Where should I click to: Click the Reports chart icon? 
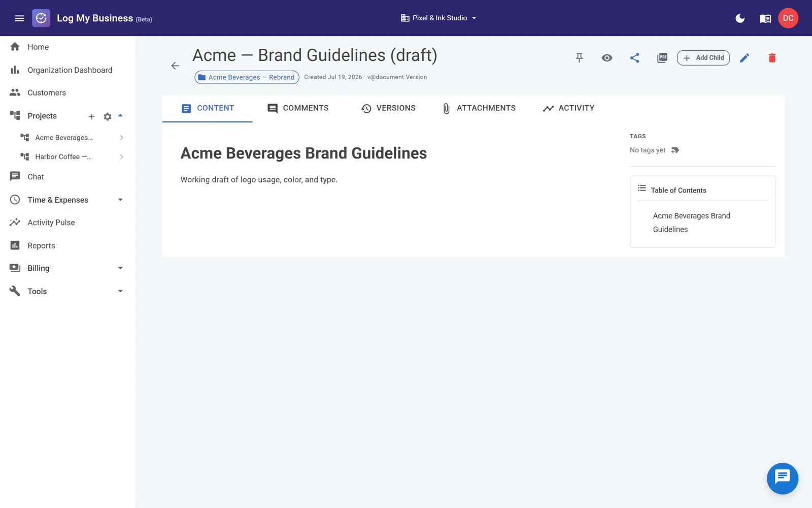coord(15,245)
